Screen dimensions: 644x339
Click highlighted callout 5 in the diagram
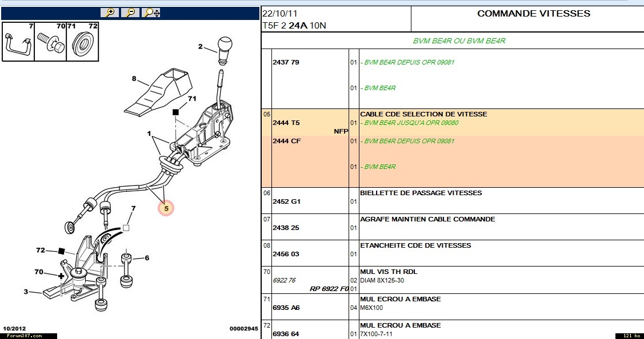pos(166,209)
